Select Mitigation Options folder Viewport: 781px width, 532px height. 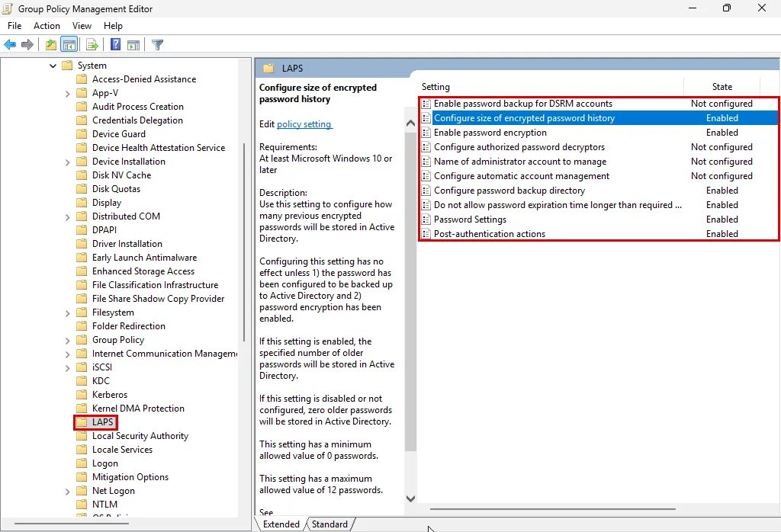(x=130, y=477)
